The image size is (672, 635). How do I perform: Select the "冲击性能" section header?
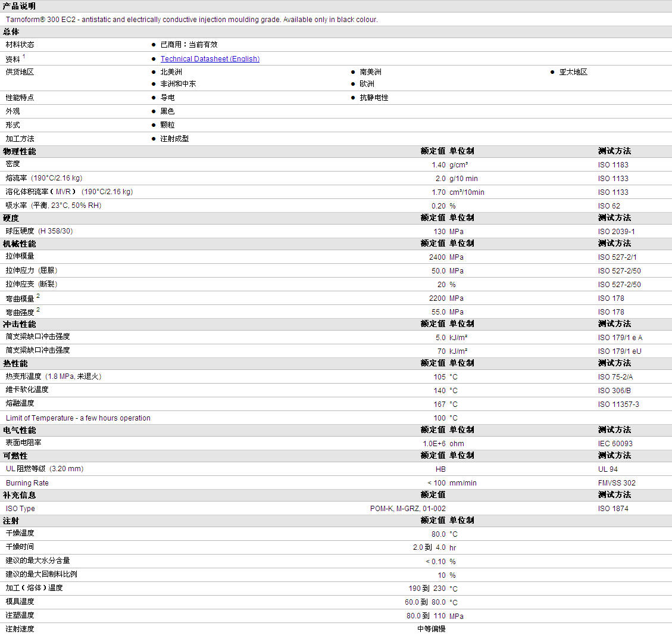(x=19, y=325)
